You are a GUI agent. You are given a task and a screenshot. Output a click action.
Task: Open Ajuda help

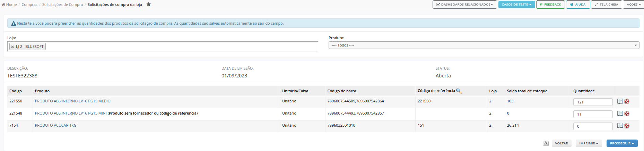(x=578, y=5)
